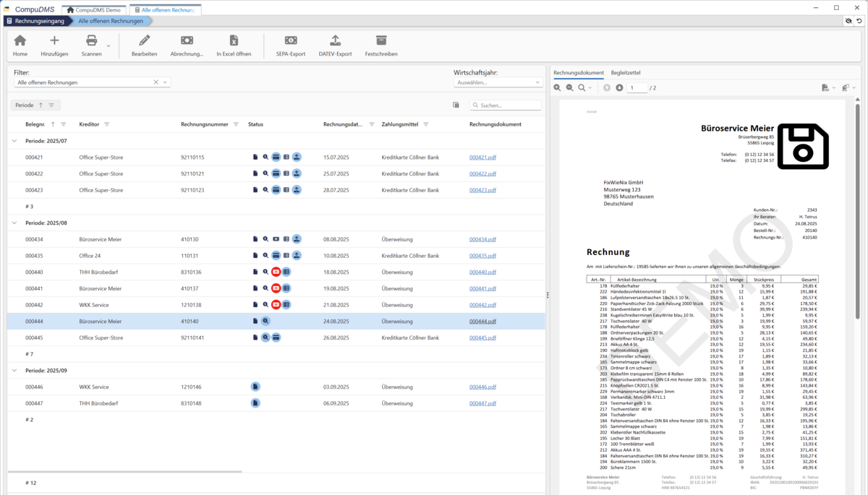Open the 000434.pdf document link
The height and width of the screenshot is (495, 868).
tap(482, 239)
